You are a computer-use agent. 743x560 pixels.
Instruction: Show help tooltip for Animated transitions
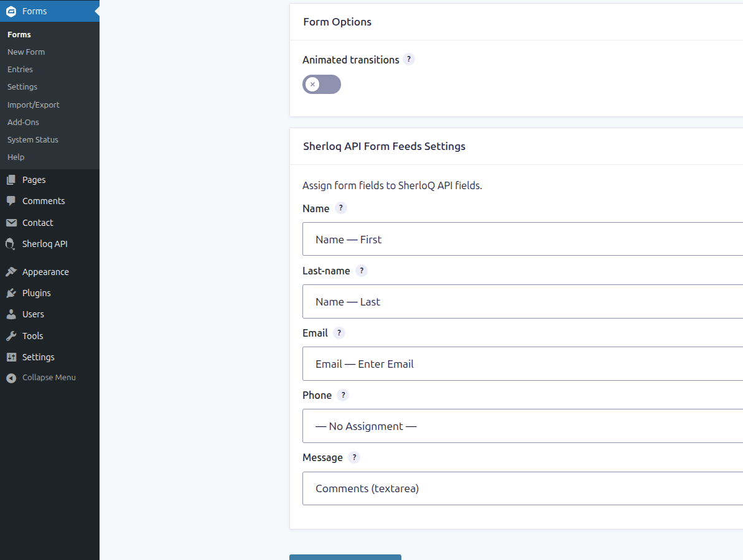click(x=408, y=59)
